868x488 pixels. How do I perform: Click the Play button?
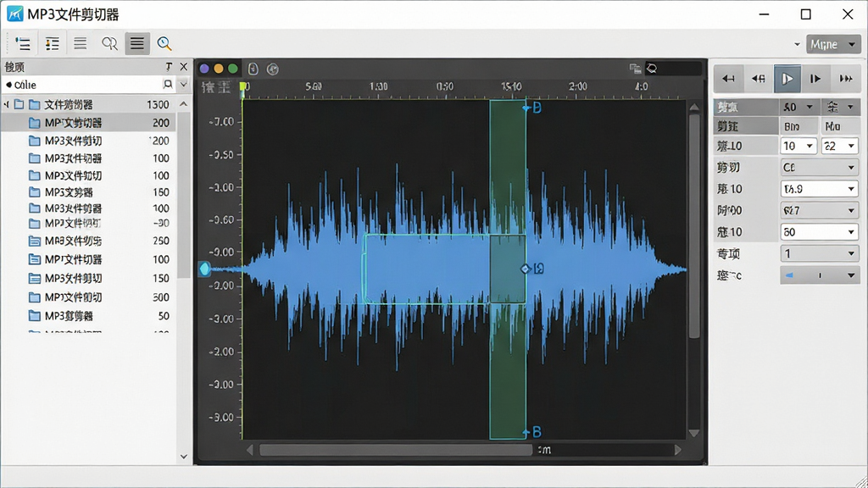pos(787,79)
